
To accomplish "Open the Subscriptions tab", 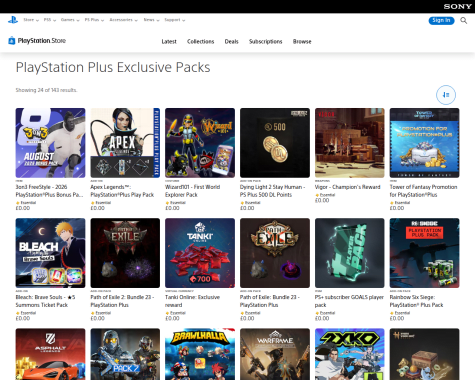I will click(x=265, y=42).
